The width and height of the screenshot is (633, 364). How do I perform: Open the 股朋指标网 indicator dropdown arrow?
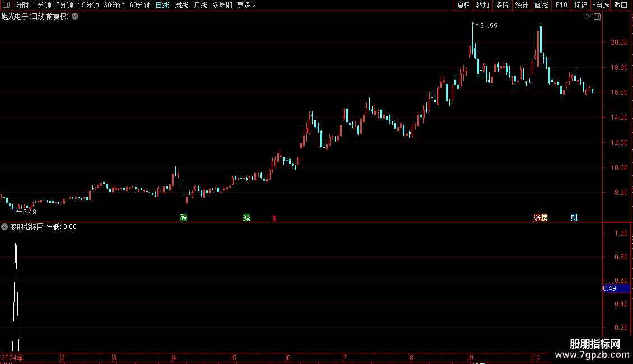(x=4, y=227)
